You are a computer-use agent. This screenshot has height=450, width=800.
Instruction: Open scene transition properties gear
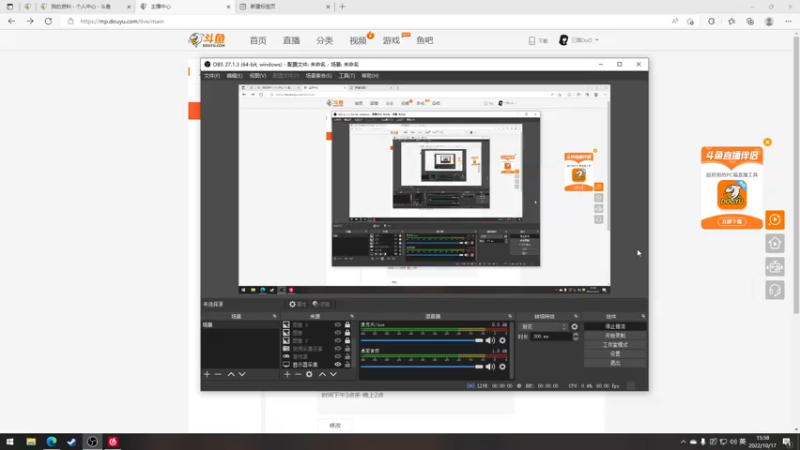point(574,327)
